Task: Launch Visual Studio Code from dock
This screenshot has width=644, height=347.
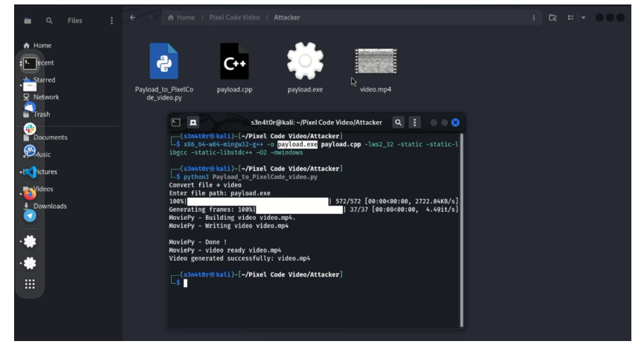Action: coord(30,172)
